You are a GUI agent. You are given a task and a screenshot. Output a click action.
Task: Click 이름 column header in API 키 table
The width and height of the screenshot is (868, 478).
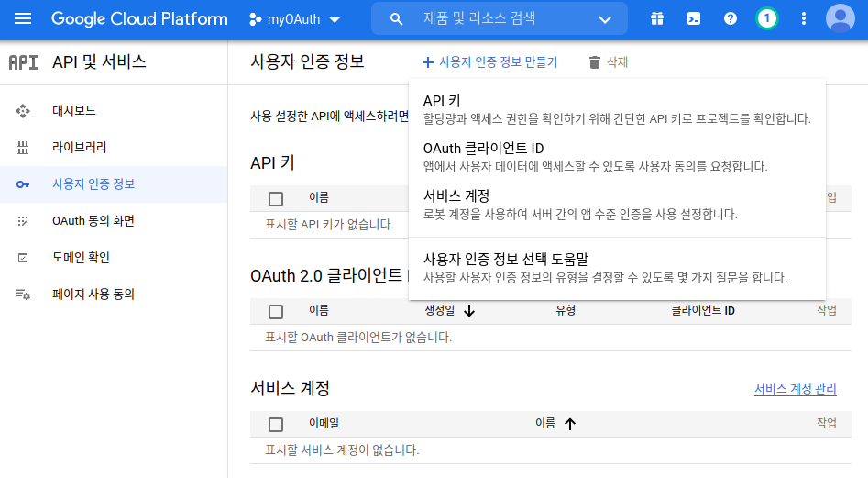[319, 197]
